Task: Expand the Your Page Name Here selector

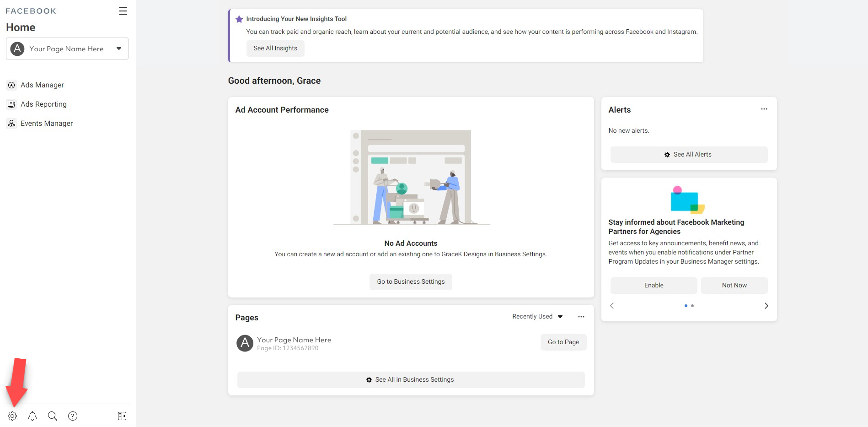Action: (x=67, y=49)
